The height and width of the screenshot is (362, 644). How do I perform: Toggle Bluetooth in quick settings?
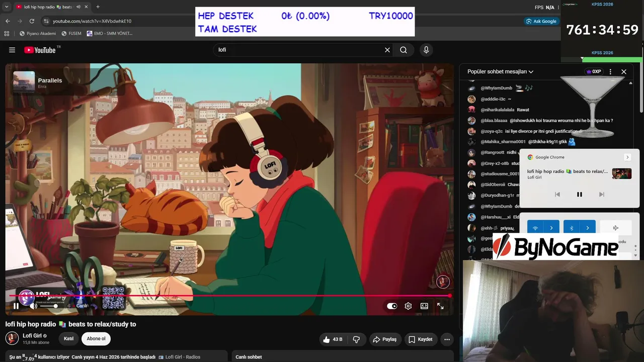572,228
